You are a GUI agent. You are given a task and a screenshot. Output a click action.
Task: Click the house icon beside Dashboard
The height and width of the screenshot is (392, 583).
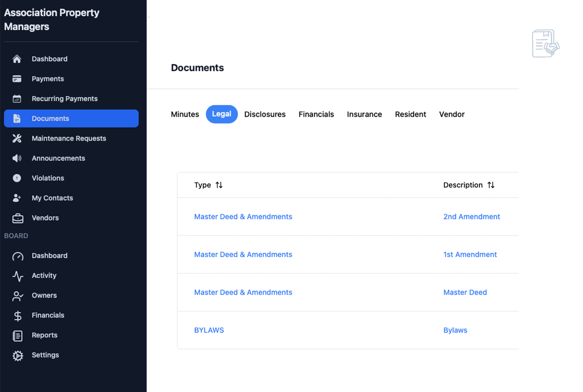tap(17, 59)
